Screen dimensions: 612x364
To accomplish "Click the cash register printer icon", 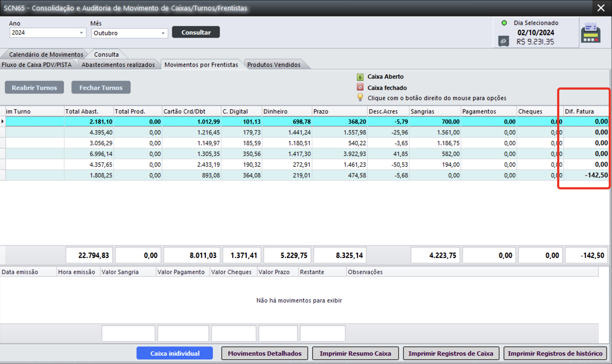I will point(590,32).
